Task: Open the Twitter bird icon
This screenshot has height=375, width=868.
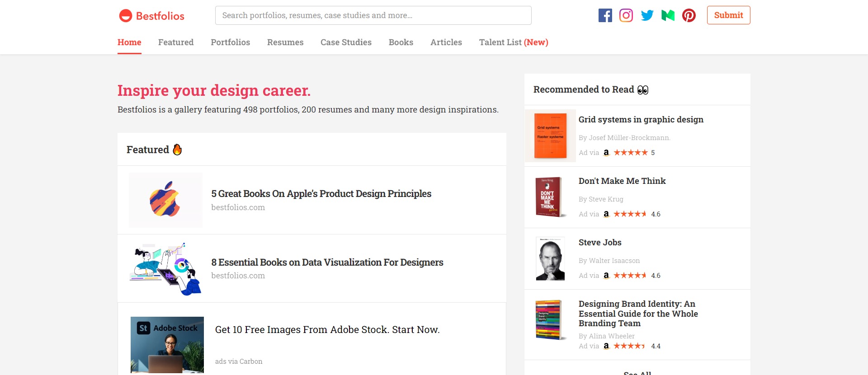Action: [647, 15]
